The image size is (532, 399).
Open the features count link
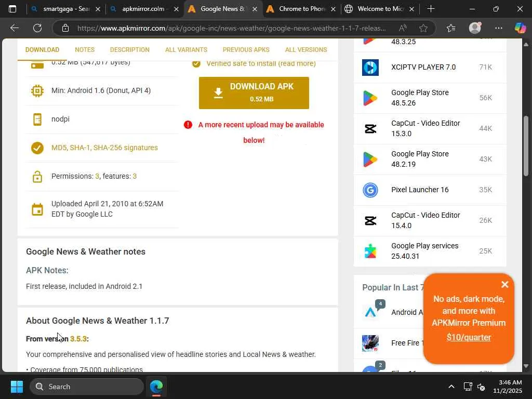[135, 176]
